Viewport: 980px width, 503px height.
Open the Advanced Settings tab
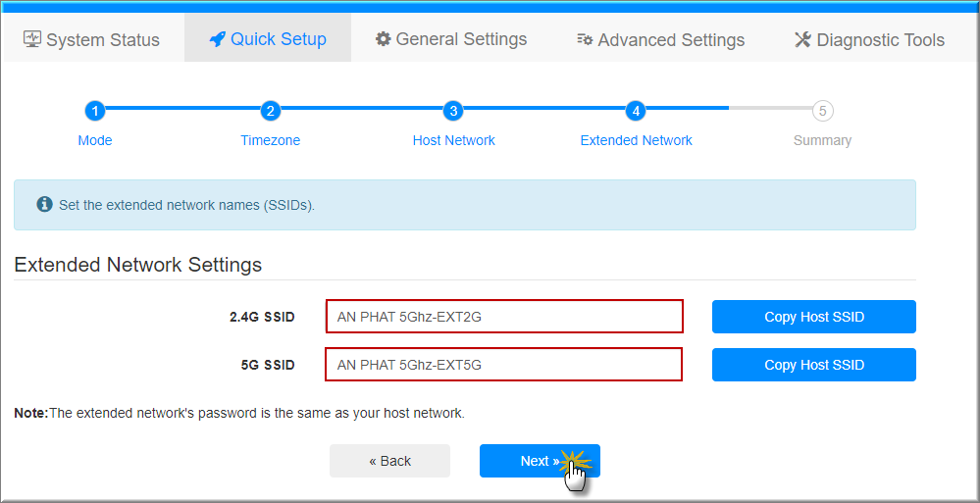click(660, 40)
